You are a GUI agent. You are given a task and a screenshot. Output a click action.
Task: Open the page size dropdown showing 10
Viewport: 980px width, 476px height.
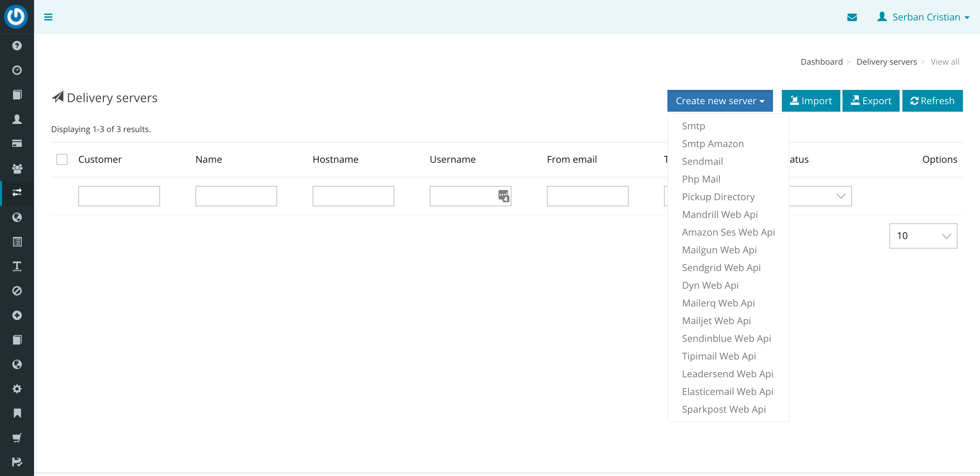pos(923,236)
